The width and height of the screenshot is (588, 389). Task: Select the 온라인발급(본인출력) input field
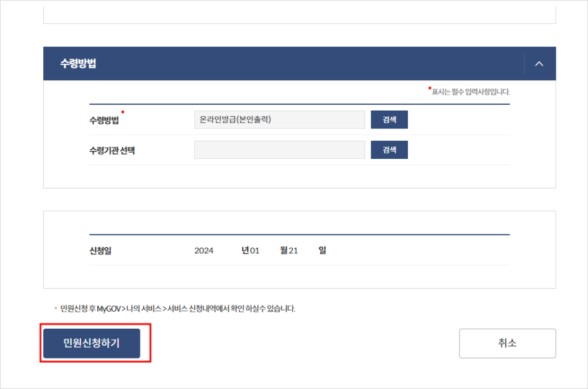tap(279, 119)
